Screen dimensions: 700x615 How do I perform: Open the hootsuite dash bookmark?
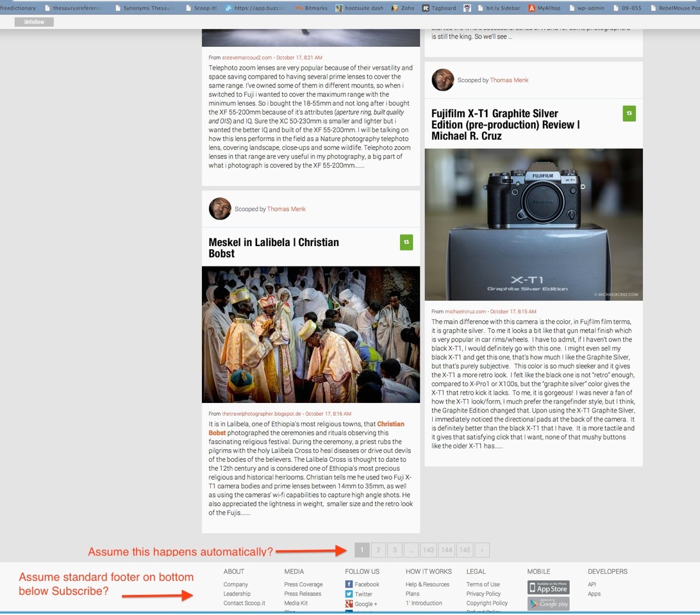360,8
